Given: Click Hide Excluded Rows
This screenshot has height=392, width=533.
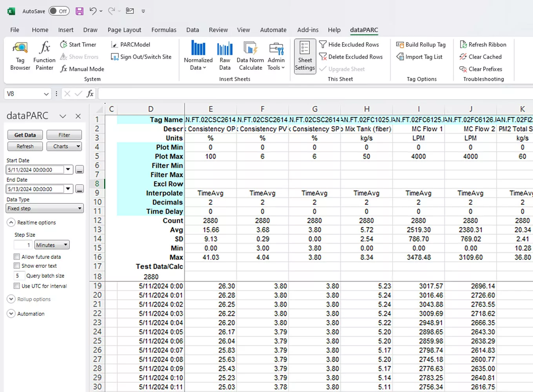Looking at the screenshot, I should [349, 45].
